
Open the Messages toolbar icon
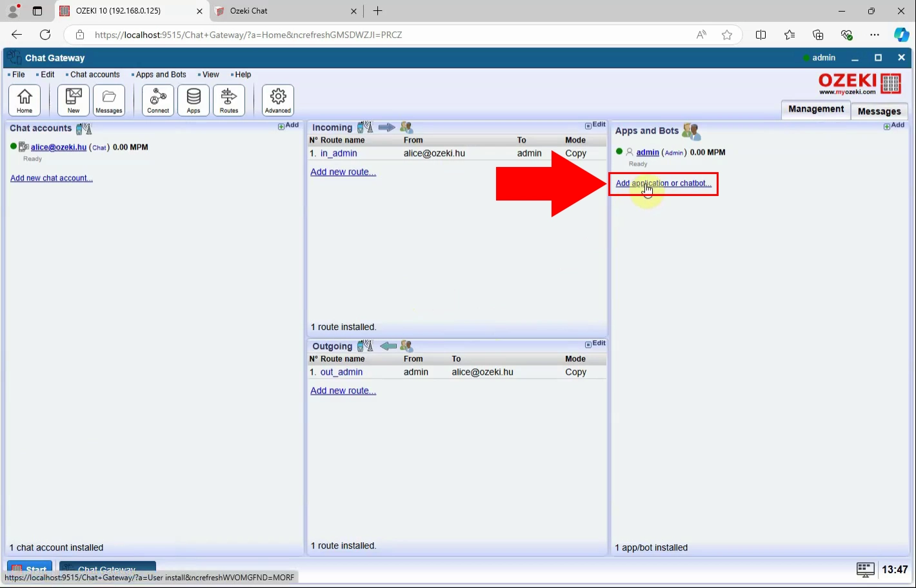pyautogui.click(x=109, y=100)
